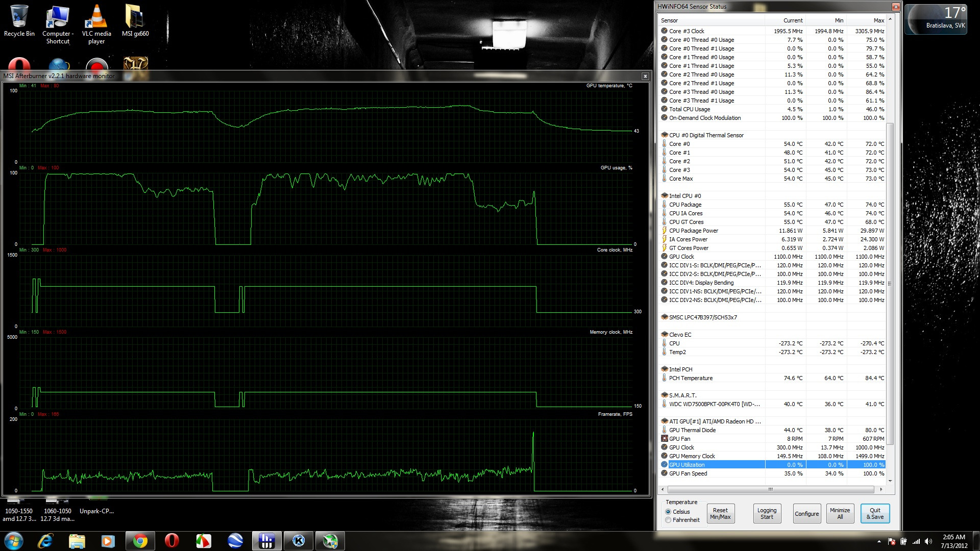Screen dimensions: 980x551
Task: Click the Reset Min/Max button
Action: coord(720,513)
